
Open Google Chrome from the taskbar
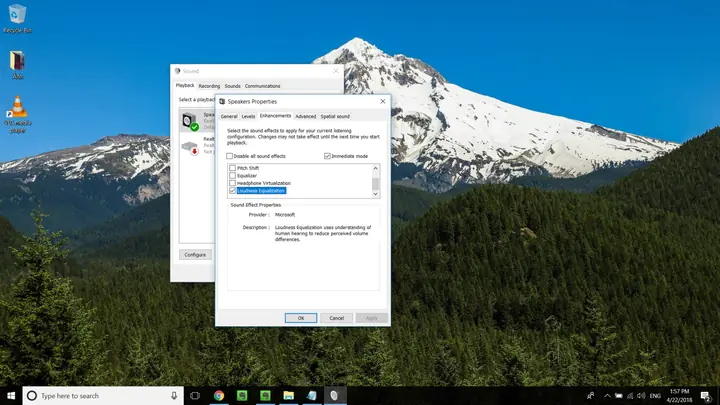tap(218, 396)
